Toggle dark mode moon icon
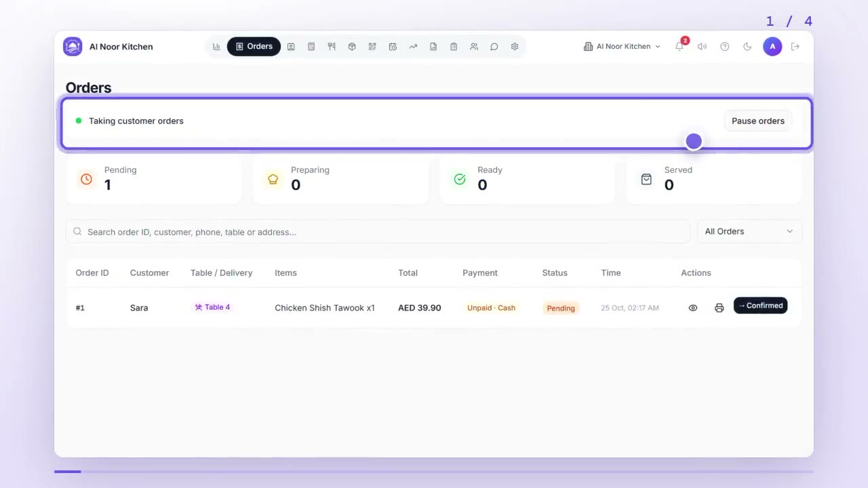This screenshot has height=488, width=868. coord(747,47)
